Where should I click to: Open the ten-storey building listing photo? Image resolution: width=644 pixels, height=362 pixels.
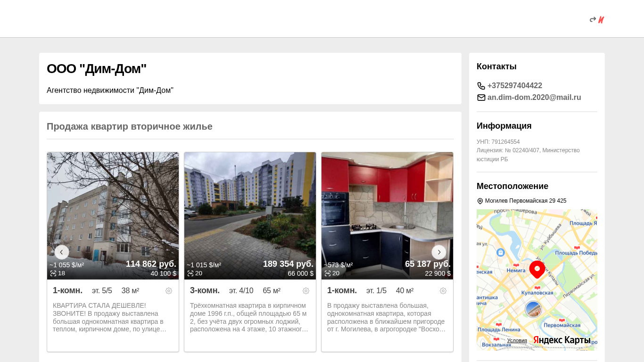(250, 216)
